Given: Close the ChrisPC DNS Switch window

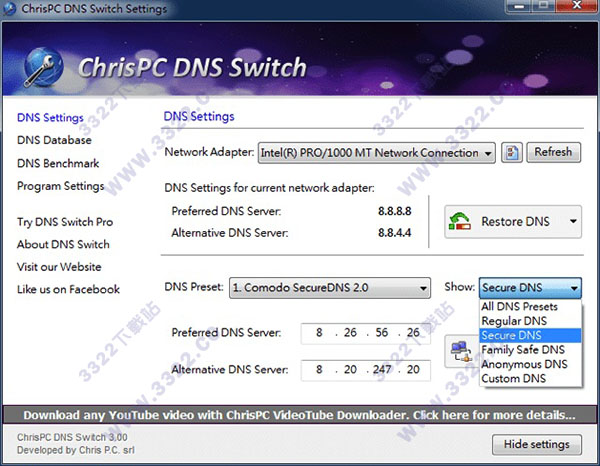Looking at the screenshot, I should [x=577, y=5].
